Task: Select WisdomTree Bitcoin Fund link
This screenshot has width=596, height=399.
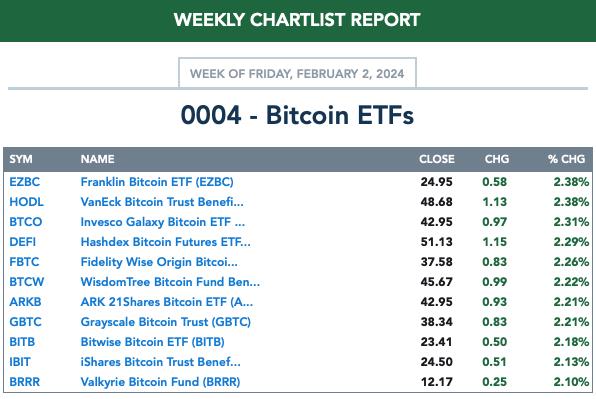Action: coord(170,282)
